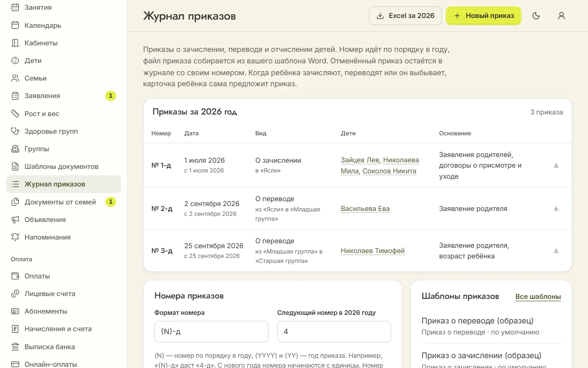
Task: Click the 3 приказа count label
Action: coord(546,112)
